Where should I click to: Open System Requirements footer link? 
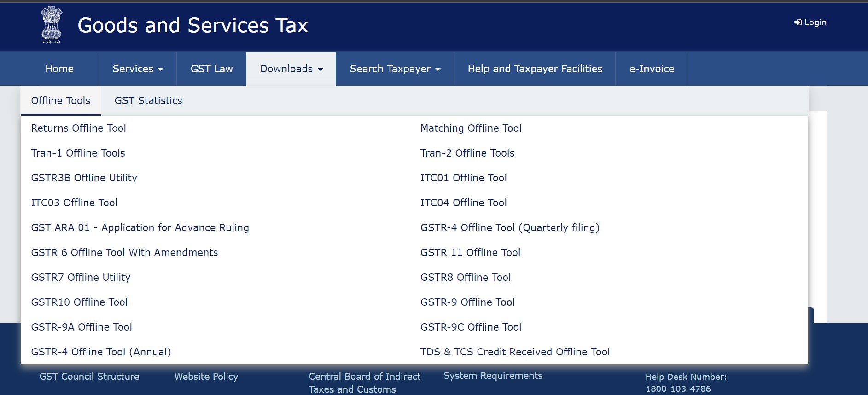[x=493, y=376]
